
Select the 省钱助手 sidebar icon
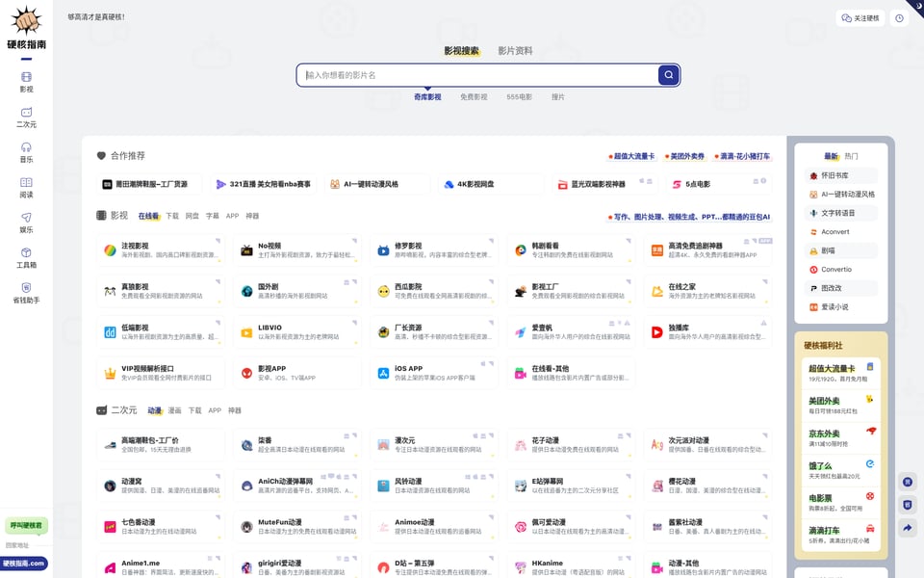(x=26, y=294)
